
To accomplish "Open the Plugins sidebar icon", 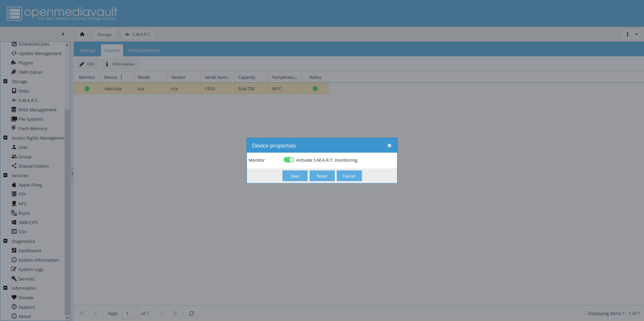I will tap(14, 63).
